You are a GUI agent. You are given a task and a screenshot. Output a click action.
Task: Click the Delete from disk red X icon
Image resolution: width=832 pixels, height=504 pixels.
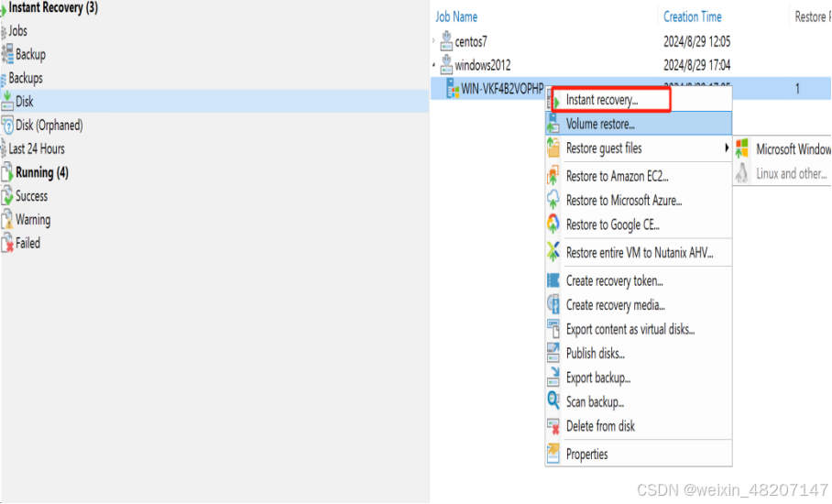[553, 426]
